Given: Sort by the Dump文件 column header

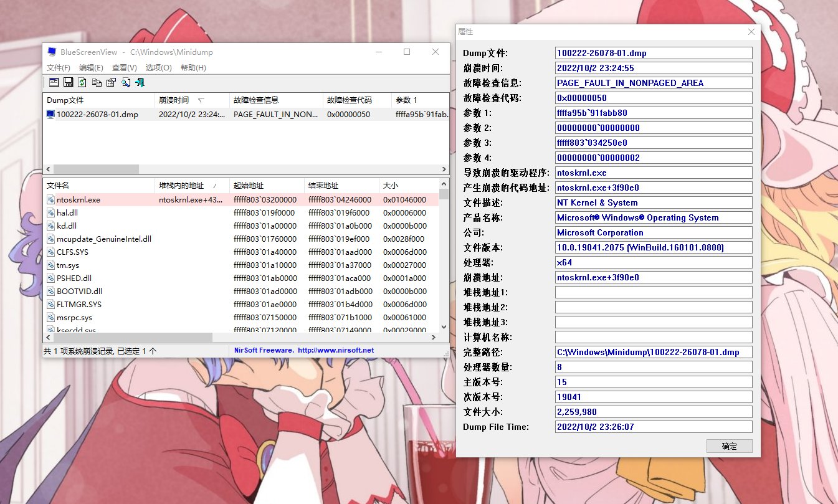Looking at the screenshot, I should coord(98,100).
